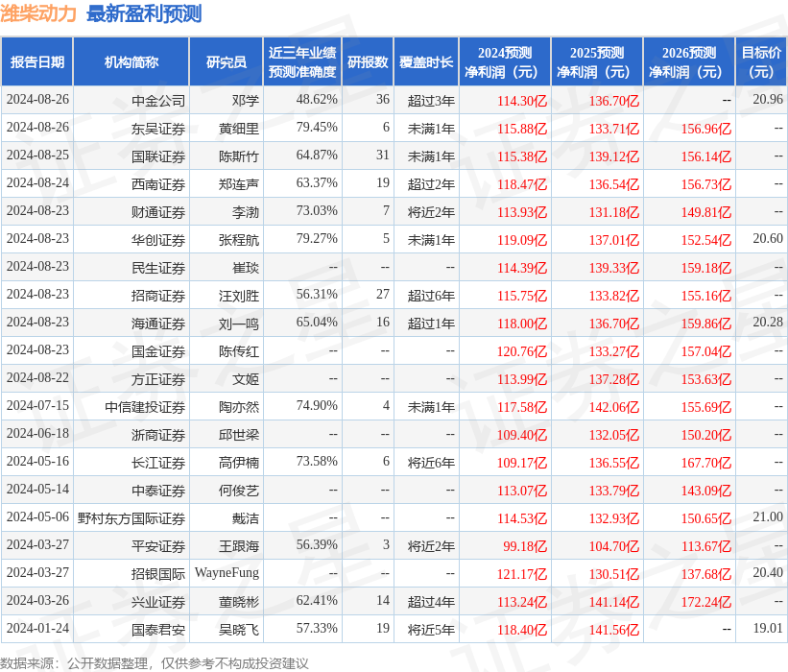Click the 目标价 column header
The width and height of the screenshot is (788, 672).
click(x=761, y=61)
